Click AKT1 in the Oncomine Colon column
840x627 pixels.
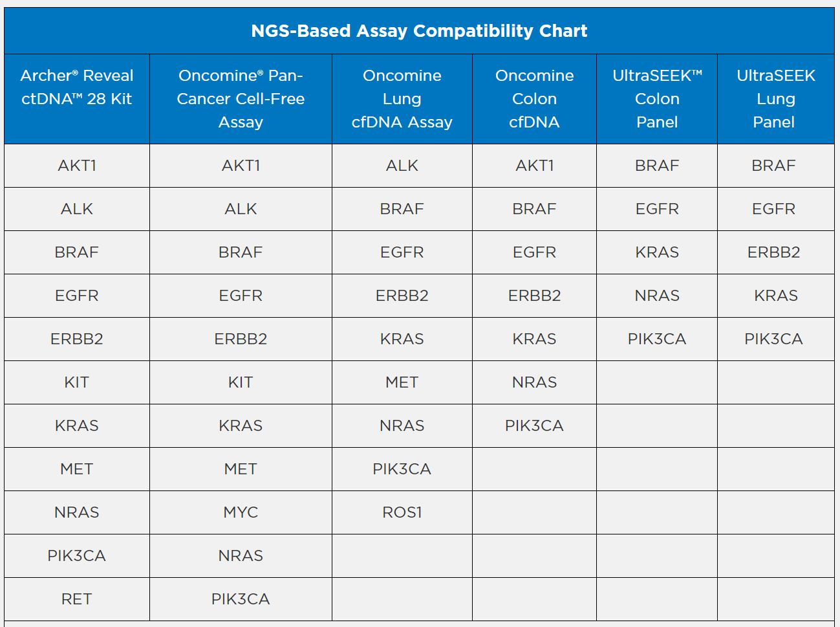534,166
